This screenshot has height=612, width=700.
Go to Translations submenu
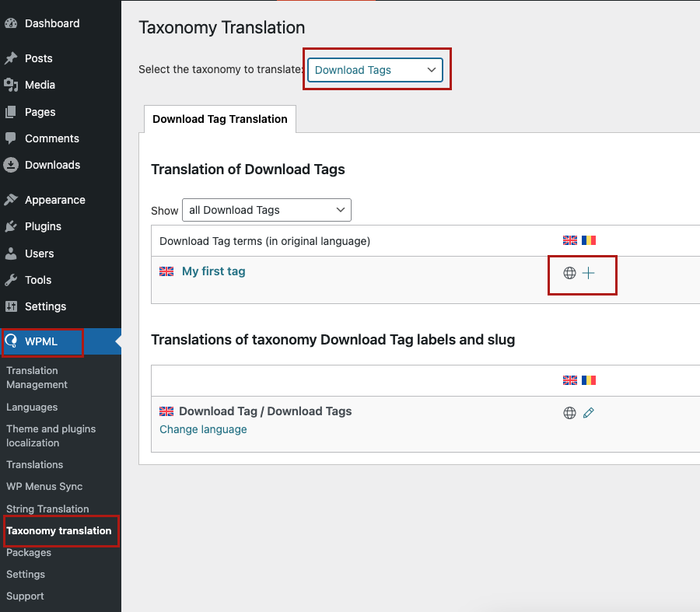point(35,465)
